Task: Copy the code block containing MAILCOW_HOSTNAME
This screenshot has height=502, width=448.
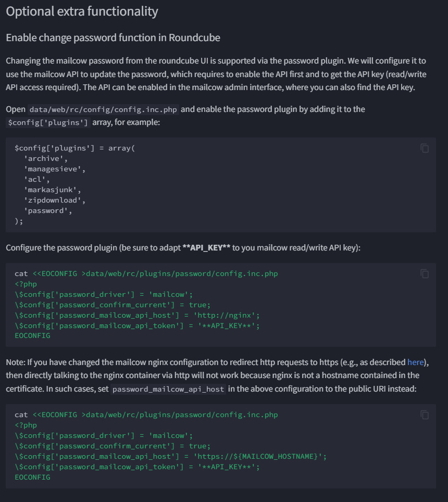Action: [x=425, y=415]
